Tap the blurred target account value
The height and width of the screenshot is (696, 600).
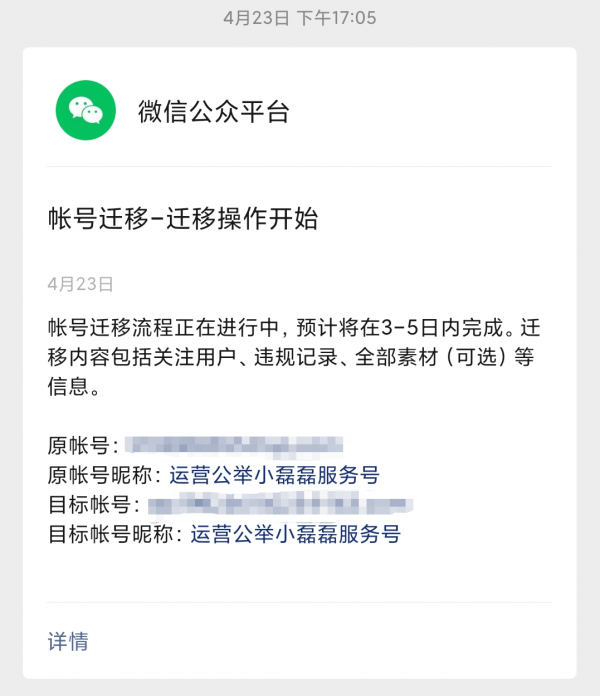point(280,504)
